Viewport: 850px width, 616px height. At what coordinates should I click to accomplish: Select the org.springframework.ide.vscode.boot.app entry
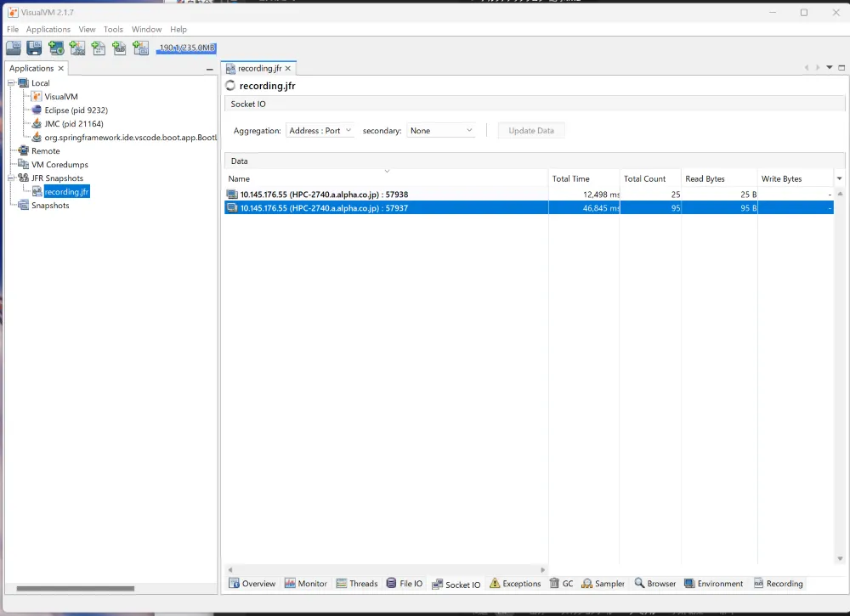(x=130, y=137)
